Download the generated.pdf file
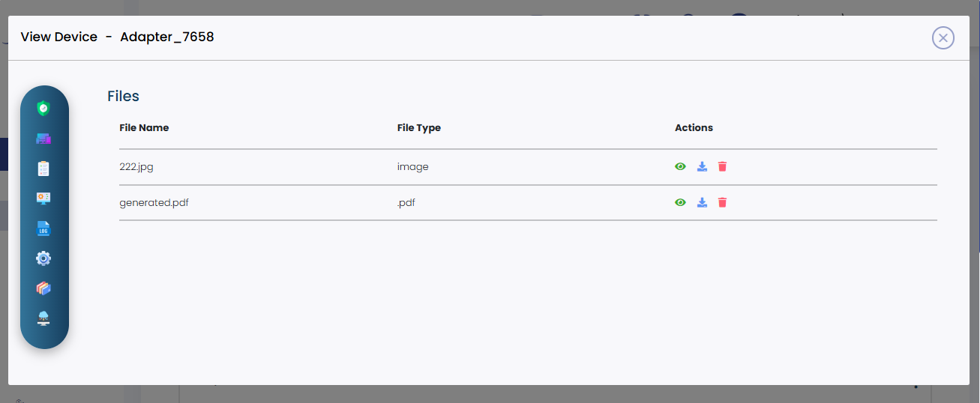The height and width of the screenshot is (403, 980). coord(702,202)
